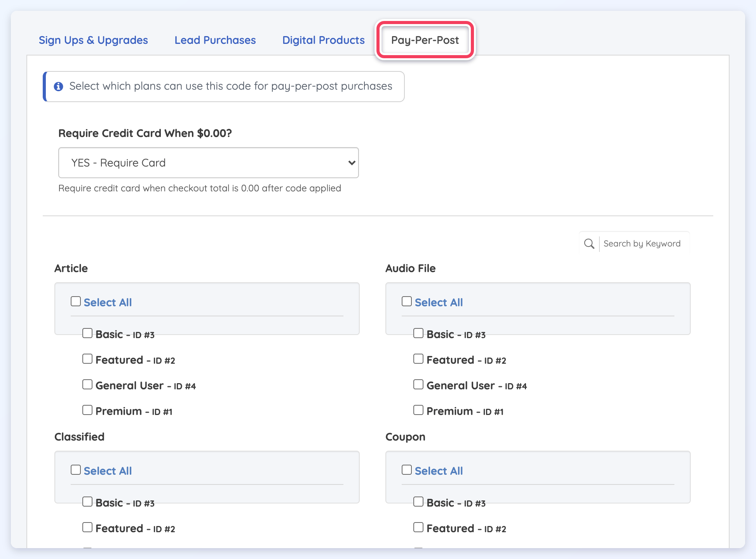
Task: Click the Select All link text under Article
Action: 108,302
